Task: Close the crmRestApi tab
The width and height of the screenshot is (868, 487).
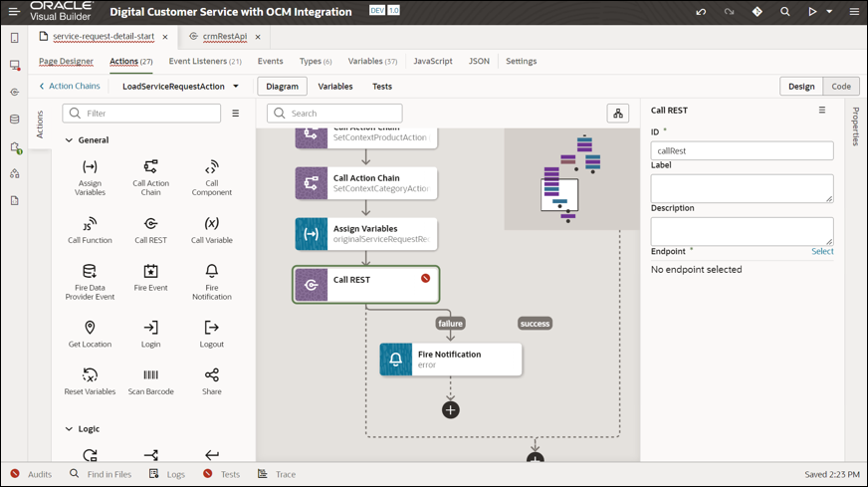Action: point(258,37)
